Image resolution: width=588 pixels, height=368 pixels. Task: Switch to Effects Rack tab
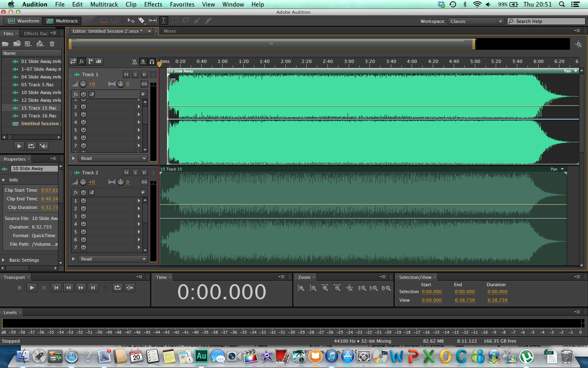pos(36,34)
